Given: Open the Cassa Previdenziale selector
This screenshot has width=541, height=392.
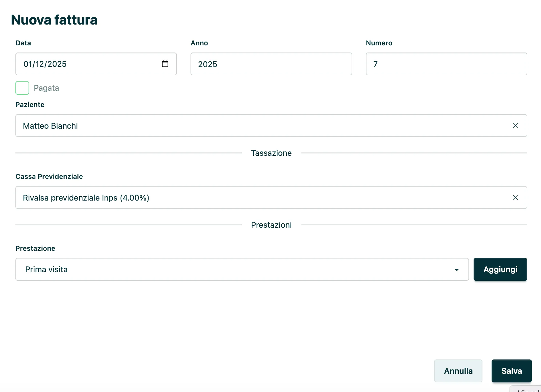Looking at the screenshot, I should coord(257,197).
